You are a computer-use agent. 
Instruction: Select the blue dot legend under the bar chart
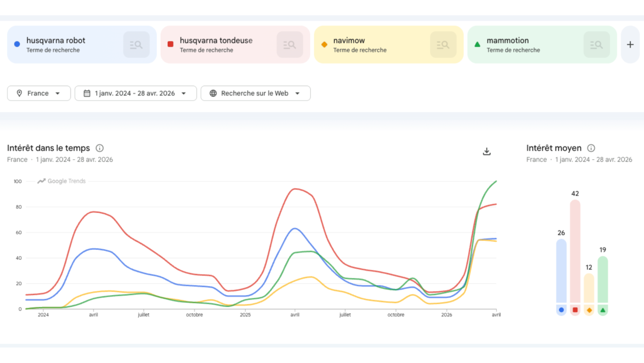click(x=561, y=310)
